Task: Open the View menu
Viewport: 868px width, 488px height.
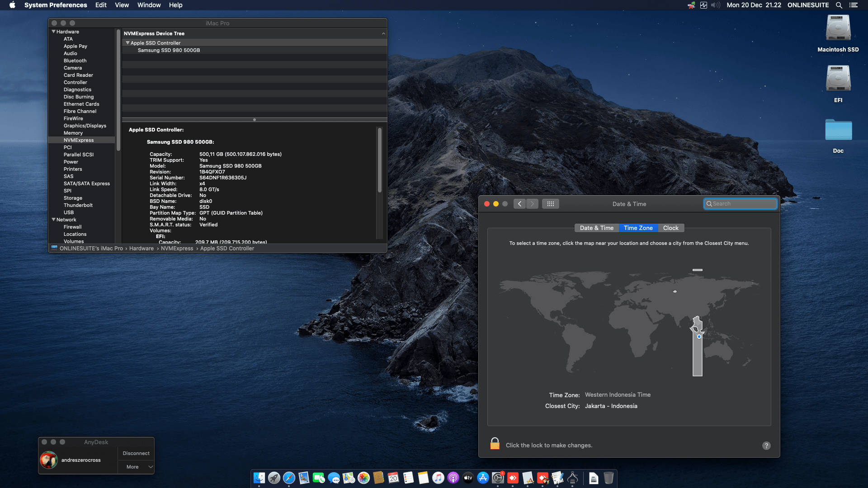Action: [x=122, y=5]
